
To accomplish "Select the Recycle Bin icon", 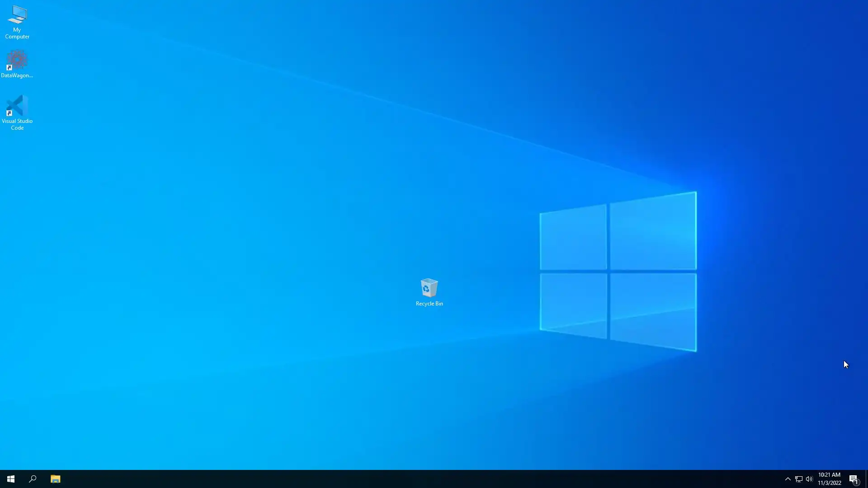I will click(x=429, y=288).
